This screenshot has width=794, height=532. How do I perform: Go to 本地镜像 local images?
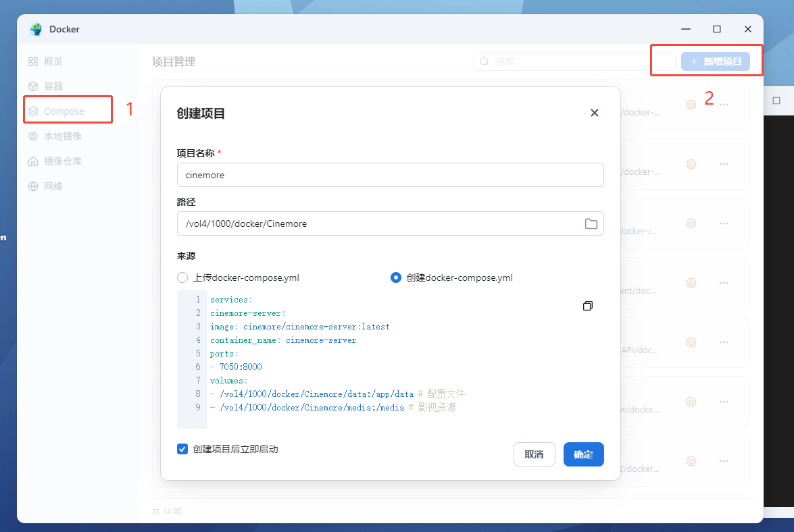[x=62, y=136]
